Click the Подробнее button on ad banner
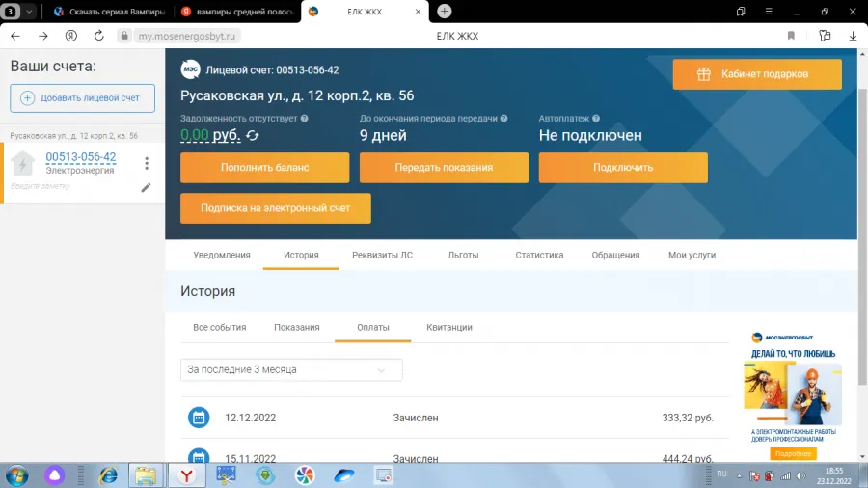 794,453
